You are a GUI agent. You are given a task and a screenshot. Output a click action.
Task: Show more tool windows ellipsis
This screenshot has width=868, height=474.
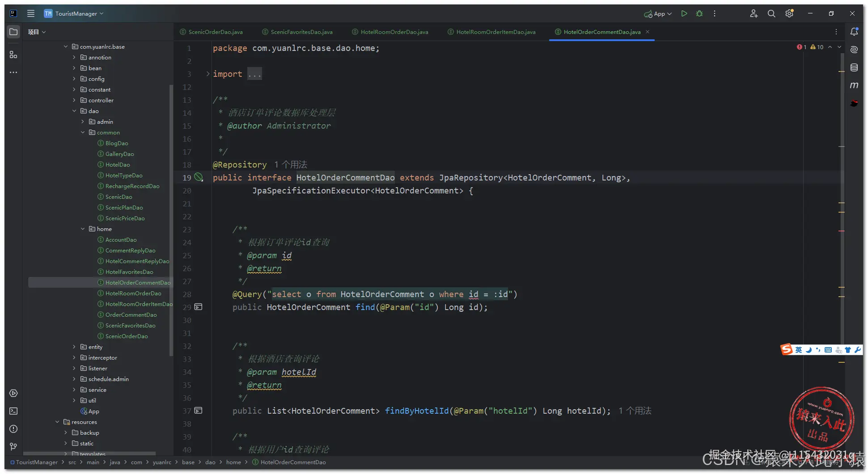click(x=13, y=72)
